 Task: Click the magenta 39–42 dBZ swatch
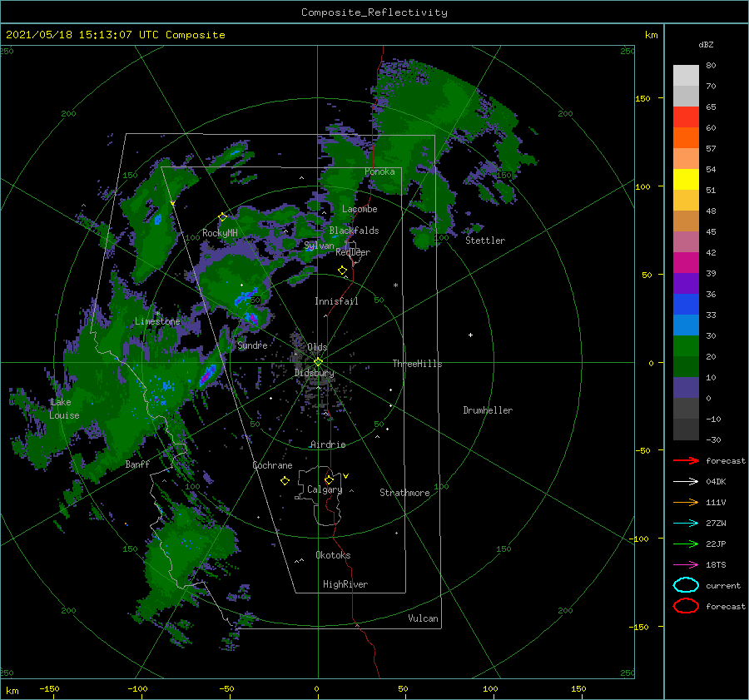686,263
